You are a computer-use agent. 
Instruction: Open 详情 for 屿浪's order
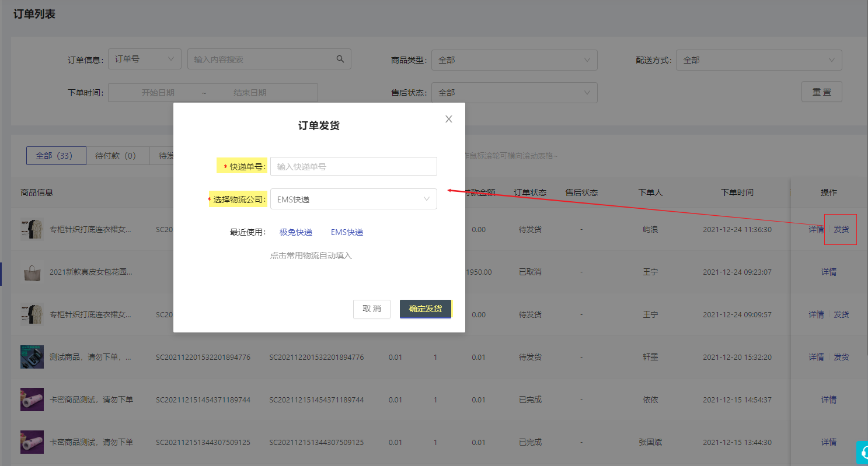pos(816,229)
